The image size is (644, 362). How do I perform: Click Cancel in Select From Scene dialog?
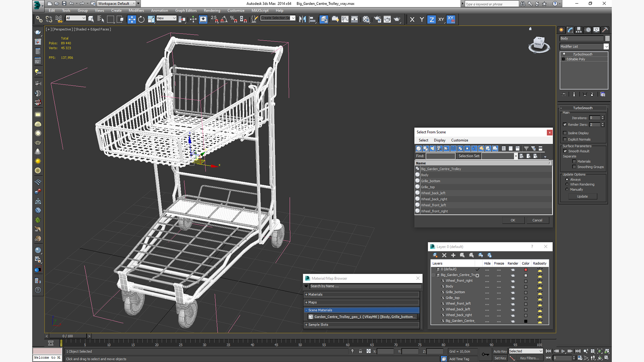click(537, 221)
